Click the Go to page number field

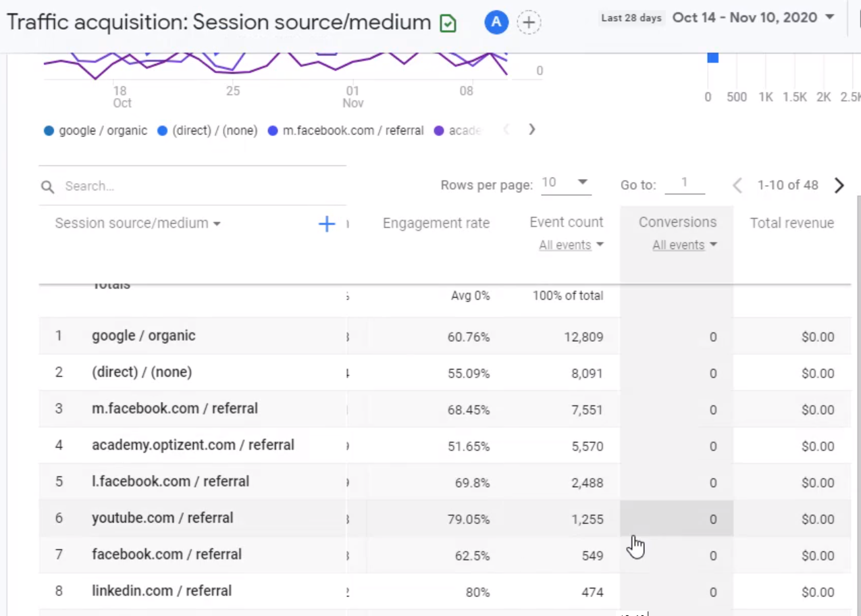click(x=685, y=183)
